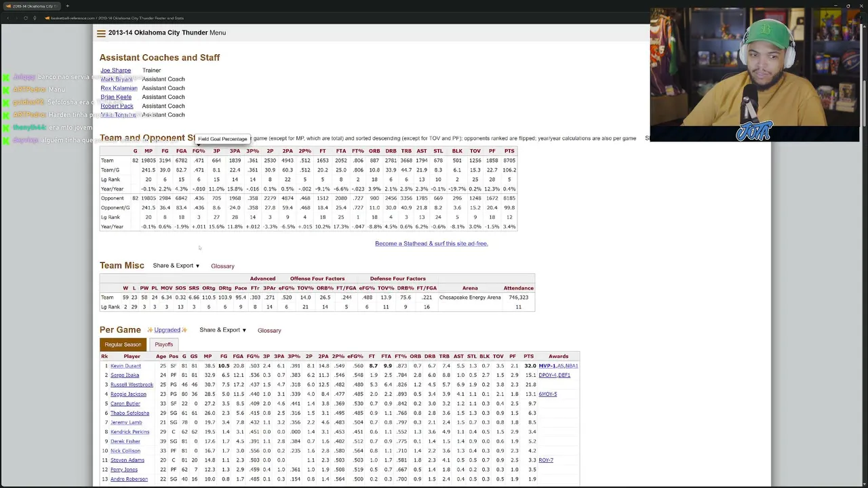This screenshot has width=868, height=488.
Task: Click the Upgraded link next to Per Game
Action: click(167, 330)
